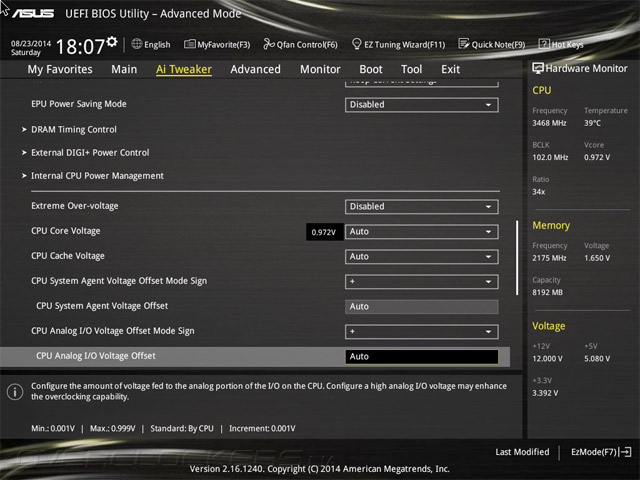Screen dimensions: 640x480
Task: Go to the Advanced tab
Action: click(256, 69)
